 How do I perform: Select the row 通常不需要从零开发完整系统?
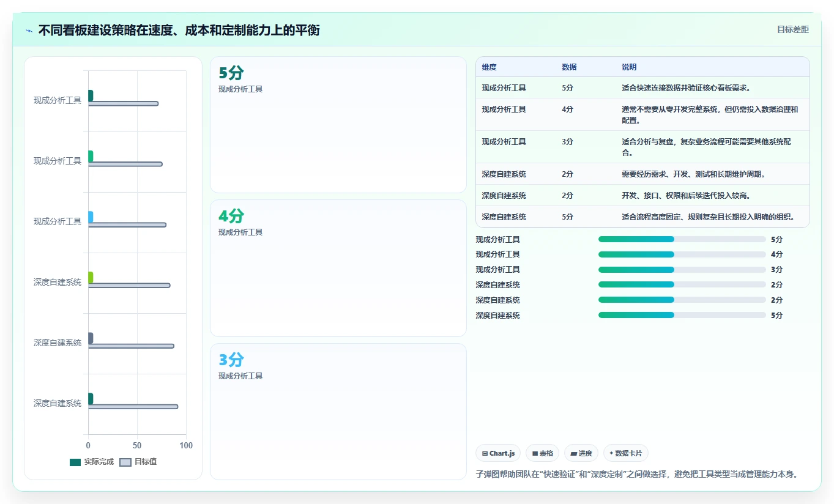pos(642,115)
